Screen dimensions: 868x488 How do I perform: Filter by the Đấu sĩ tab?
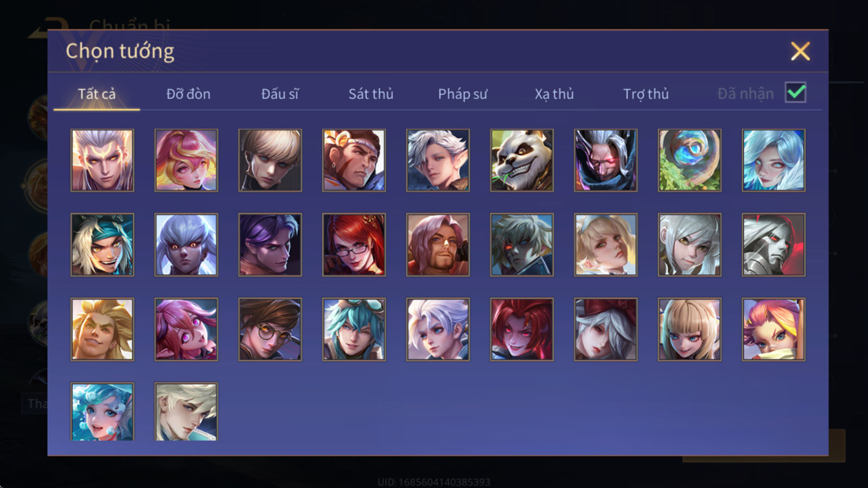(x=280, y=94)
